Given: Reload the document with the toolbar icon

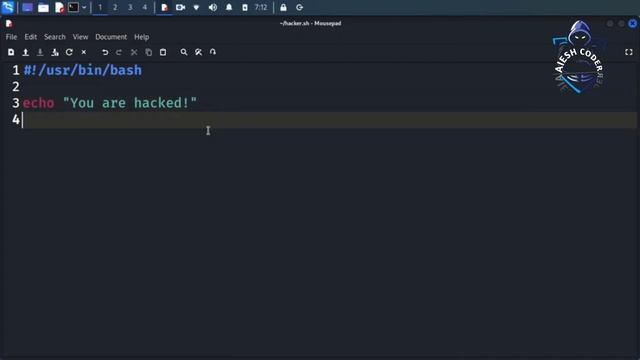Looking at the screenshot, I should (69, 52).
